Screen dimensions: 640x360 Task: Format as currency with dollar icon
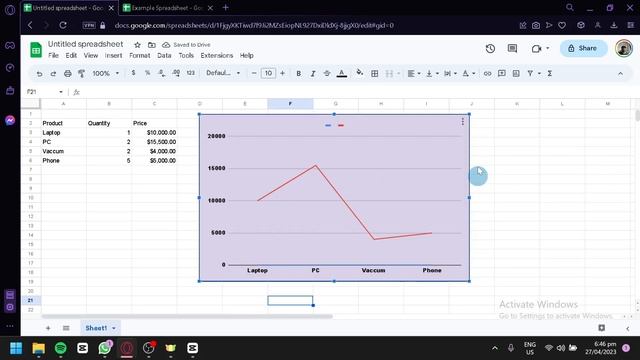133,73
